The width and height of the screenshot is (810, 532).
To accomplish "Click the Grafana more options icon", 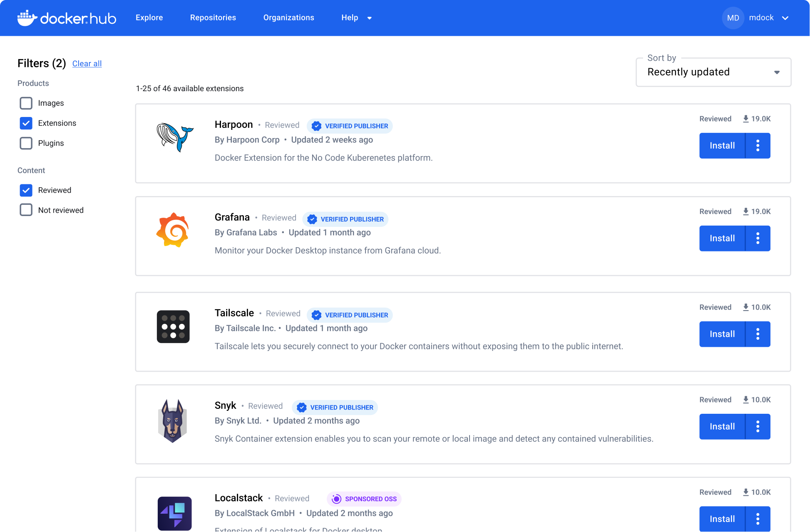I will click(x=758, y=238).
